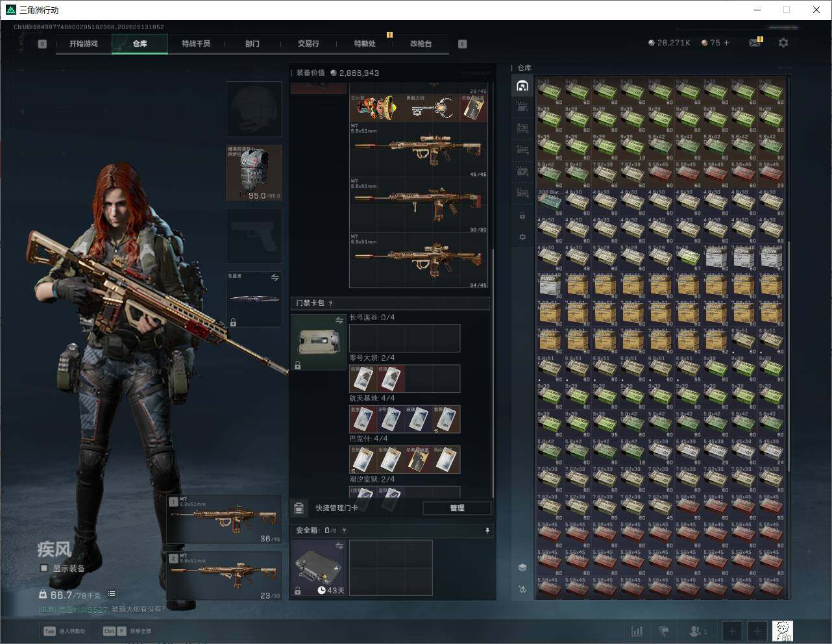Select the ornate key item in backpack
The height and width of the screenshot is (644, 832).
point(433,108)
